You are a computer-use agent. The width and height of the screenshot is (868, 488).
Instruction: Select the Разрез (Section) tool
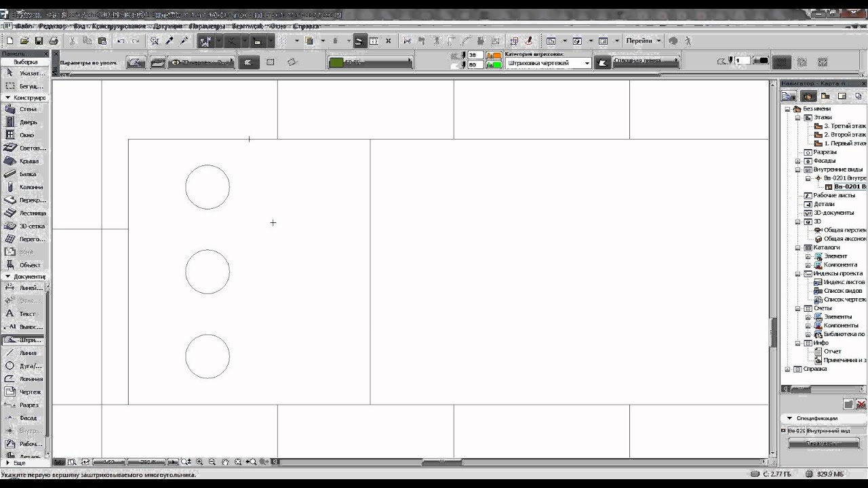coord(24,405)
